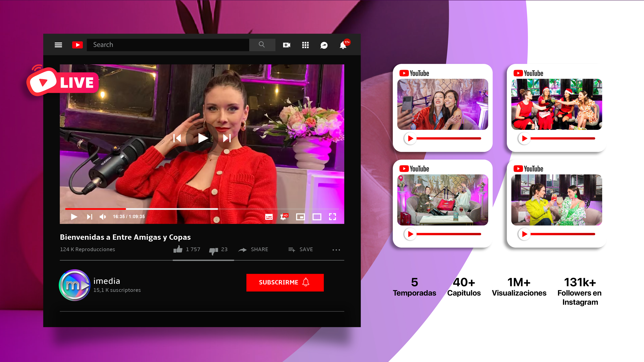Click the red YouTube logo beside the search bar
Viewport: 644px width, 362px height.
coord(77,45)
